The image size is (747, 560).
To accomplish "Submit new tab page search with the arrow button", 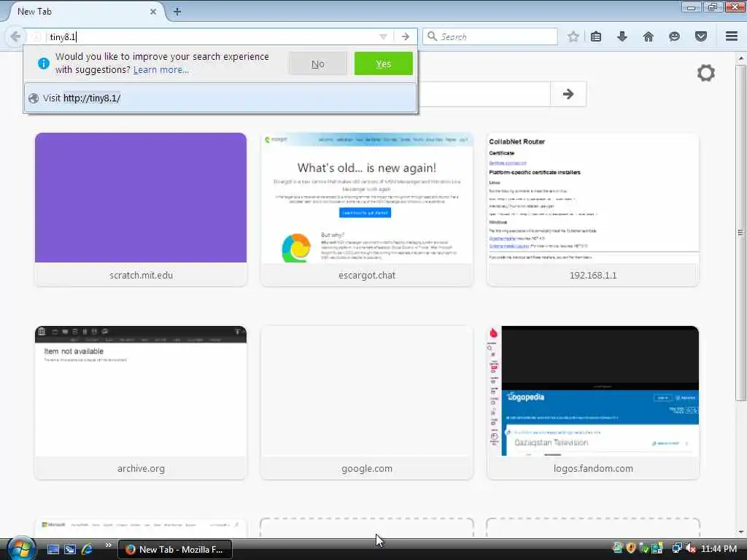I will (568, 94).
